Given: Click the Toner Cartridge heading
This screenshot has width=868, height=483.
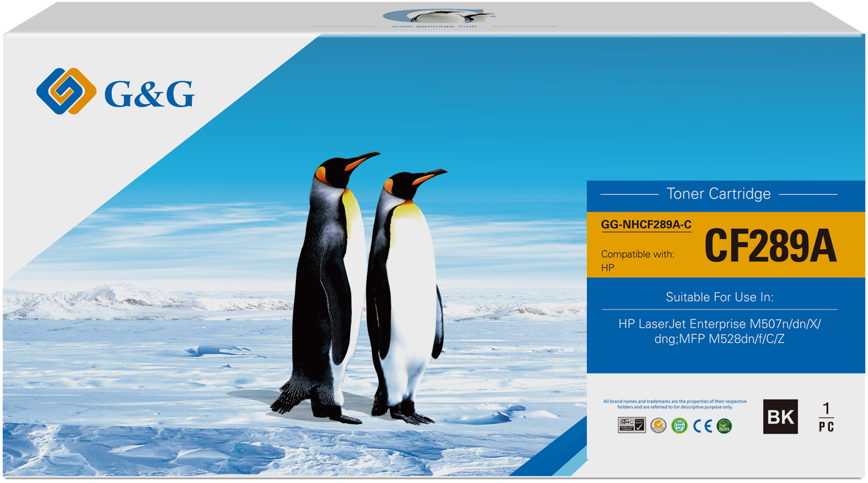Looking at the screenshot, I should point(718,193).
